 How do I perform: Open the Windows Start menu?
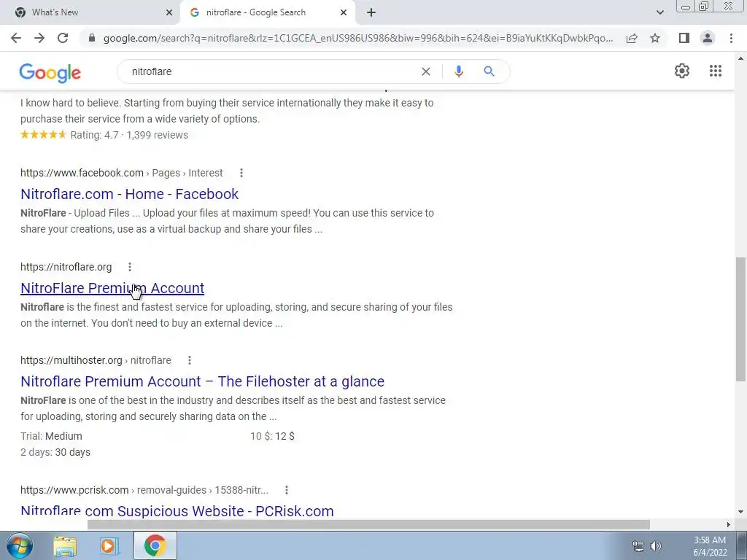point(19,545)
